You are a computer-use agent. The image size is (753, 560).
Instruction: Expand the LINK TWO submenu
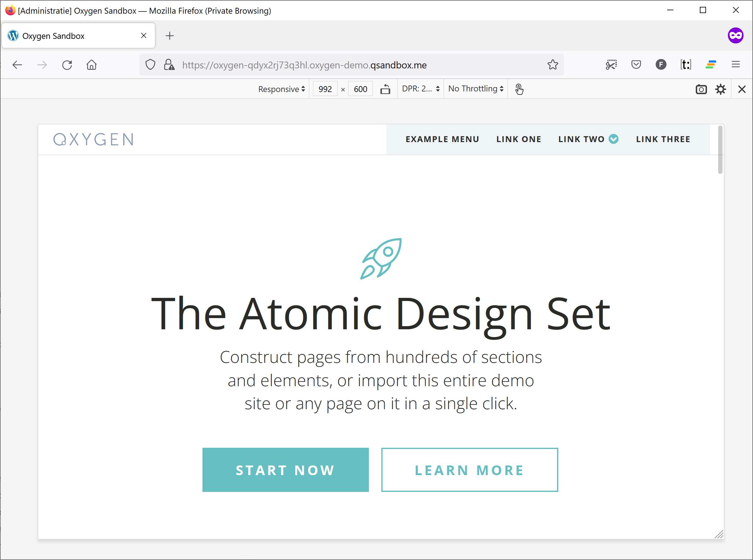(x=613, y=139)
